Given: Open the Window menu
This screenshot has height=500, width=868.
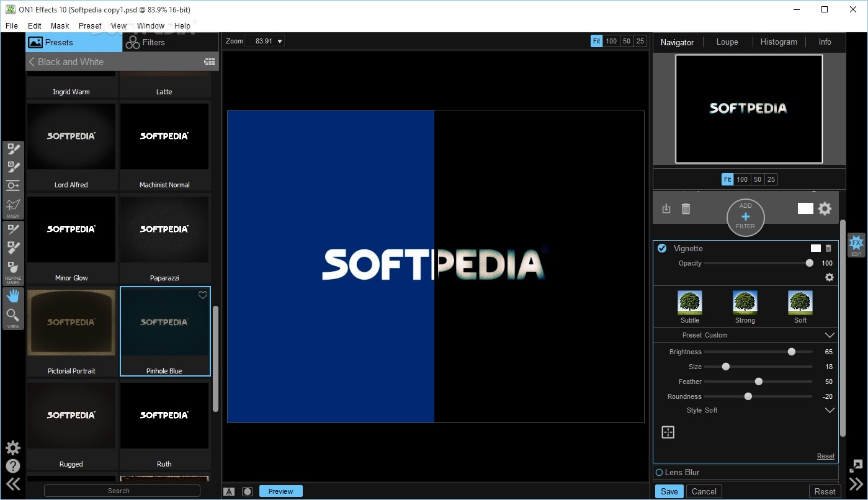Looking at the screenshot, I should [x=151, y=25].
